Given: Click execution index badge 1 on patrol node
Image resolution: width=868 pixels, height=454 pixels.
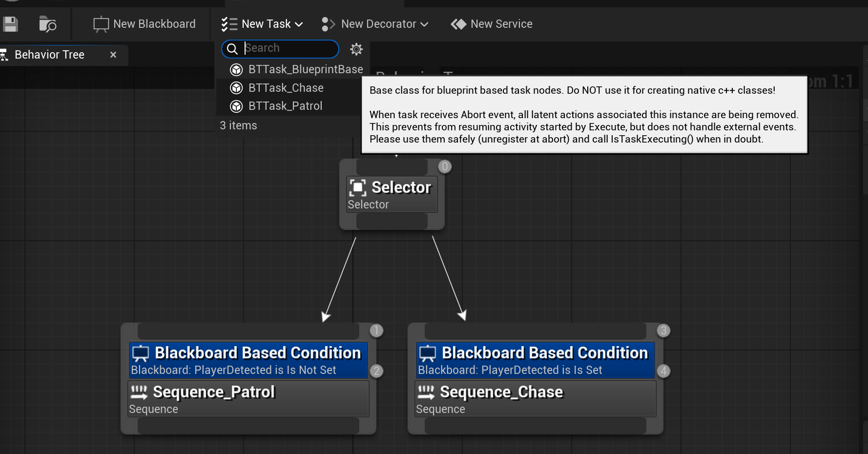Looking at the screenshot, I should point(376,330).
